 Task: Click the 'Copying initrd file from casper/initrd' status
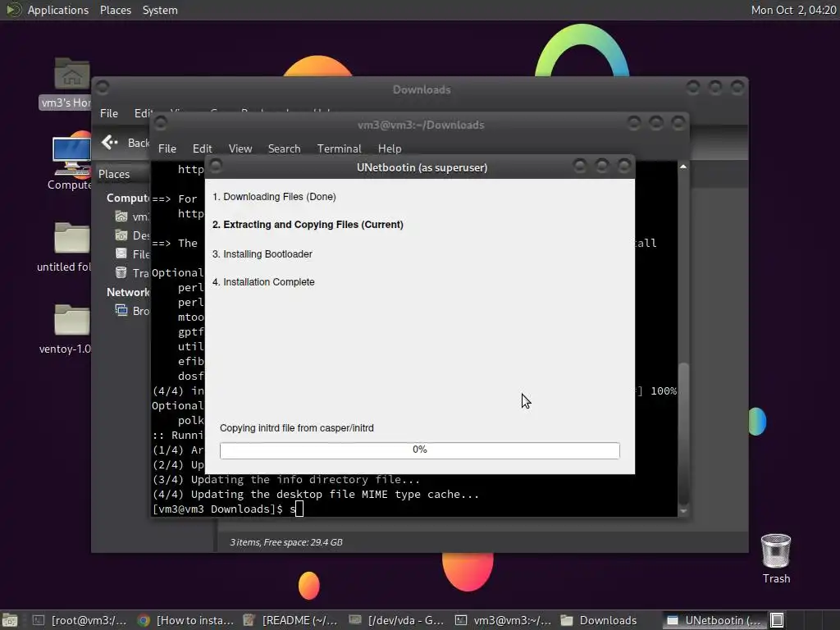[x=297, y=428]
